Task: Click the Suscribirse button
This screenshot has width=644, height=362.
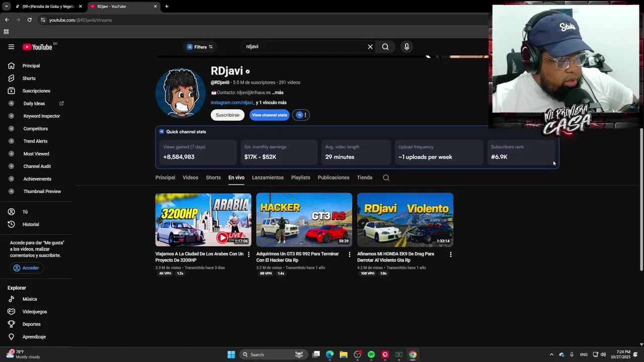Action: (227, 115)
